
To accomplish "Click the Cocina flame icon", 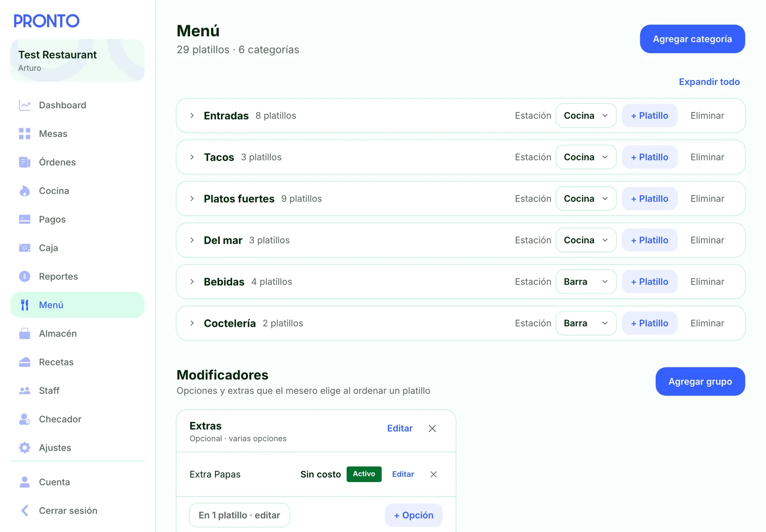I will click(25, 190).
